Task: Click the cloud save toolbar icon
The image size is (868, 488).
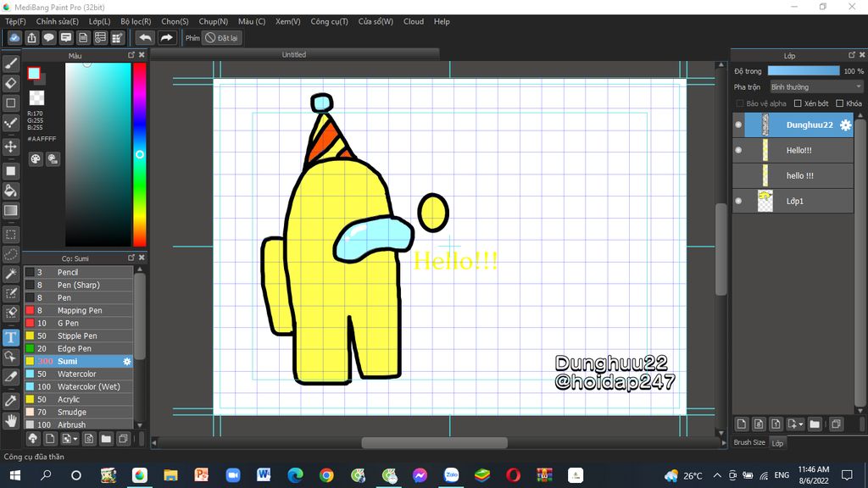Action: point(14,37)
